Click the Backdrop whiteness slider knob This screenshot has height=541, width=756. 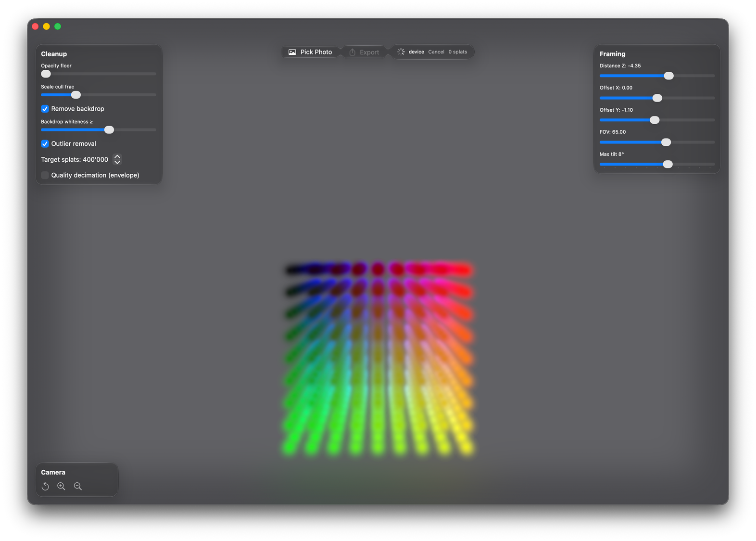[109, 130]
